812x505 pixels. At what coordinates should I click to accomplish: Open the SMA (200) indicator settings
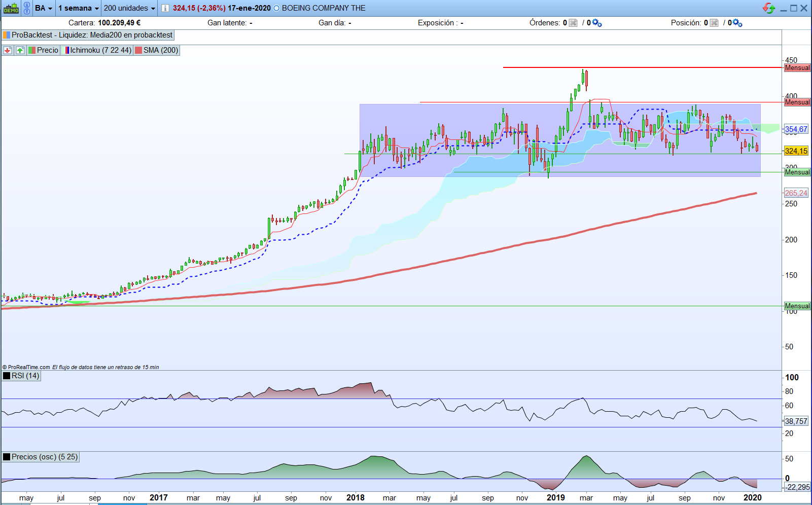[157, 50]
